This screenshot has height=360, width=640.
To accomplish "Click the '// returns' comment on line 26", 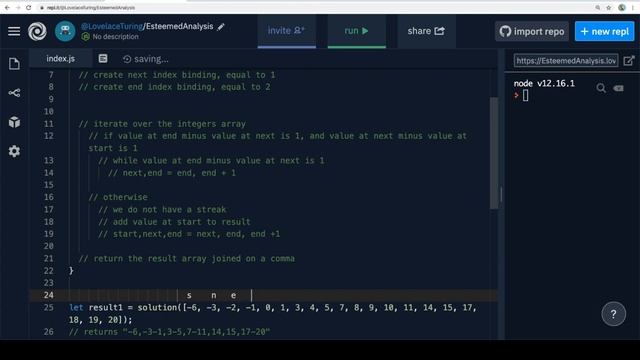I will pos(169,332).
